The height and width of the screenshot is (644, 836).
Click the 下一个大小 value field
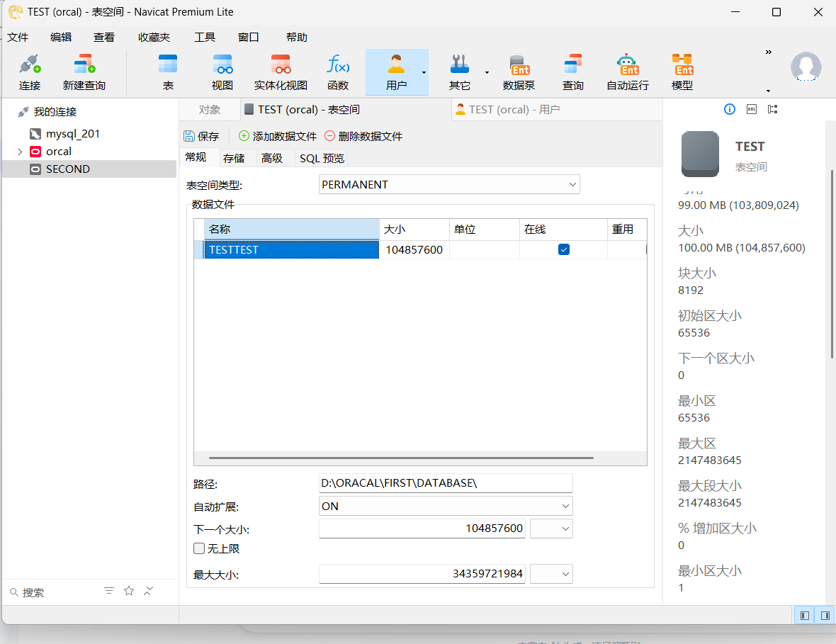(422, 529)
